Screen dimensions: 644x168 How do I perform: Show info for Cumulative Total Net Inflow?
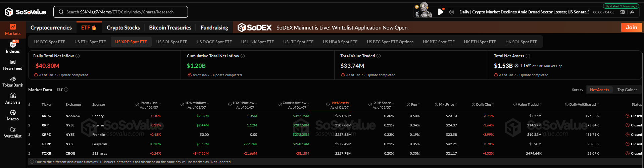243,56
